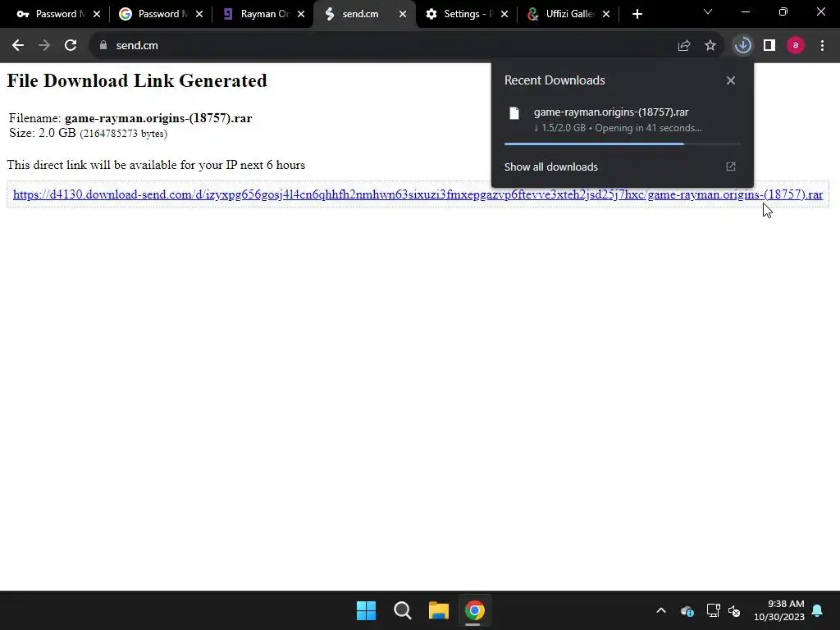
Task: Click the Chrome taskbar icon
Action: (x=475, y=610)
